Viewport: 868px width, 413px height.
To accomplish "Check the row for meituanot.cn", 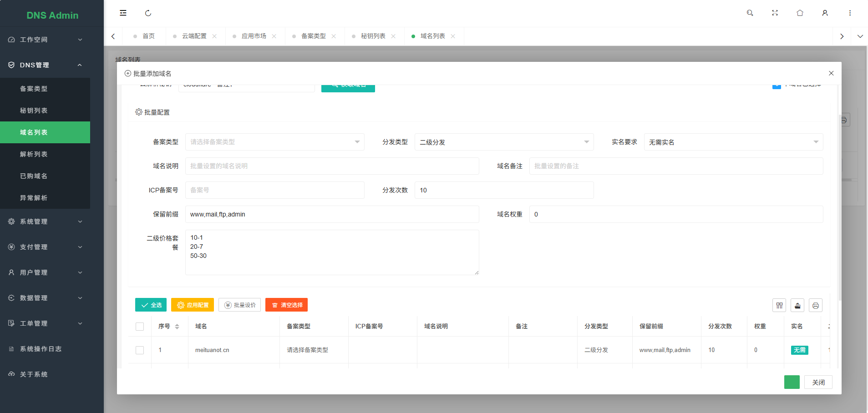I will (140, 350).
